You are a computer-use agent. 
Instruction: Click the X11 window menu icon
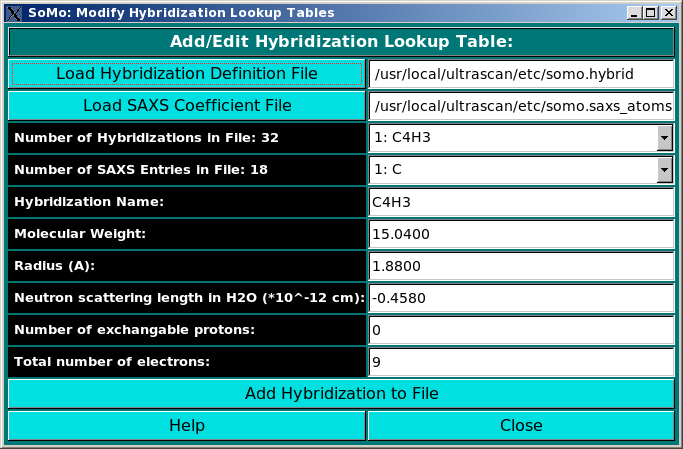pyautogui.click(x=13, y=13)
